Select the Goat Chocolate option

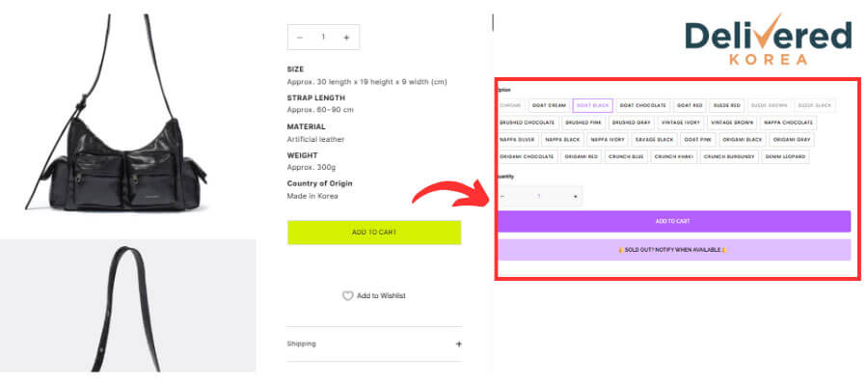click(x=642, y=105)
